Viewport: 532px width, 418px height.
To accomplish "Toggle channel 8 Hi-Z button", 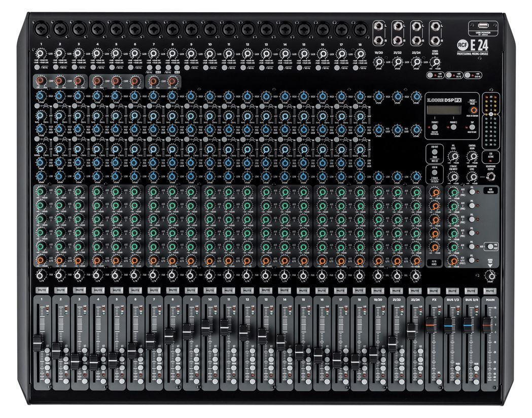I will point(178,68).
